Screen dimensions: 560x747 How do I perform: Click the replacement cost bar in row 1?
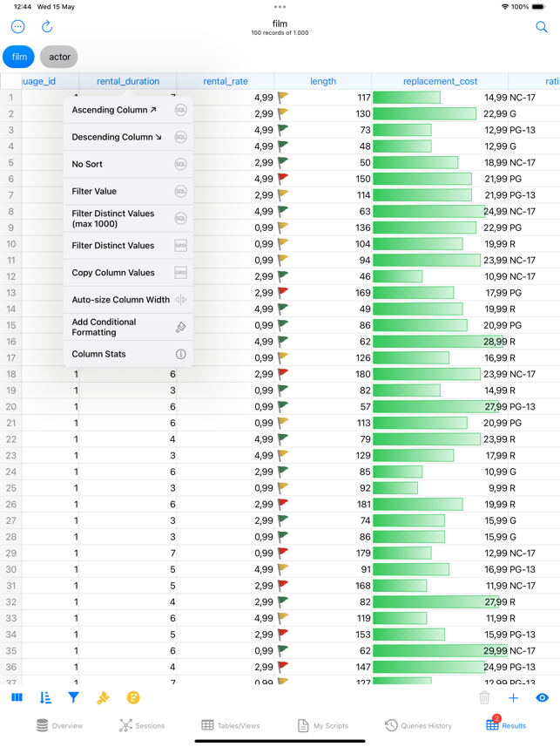tap(407, 98)
